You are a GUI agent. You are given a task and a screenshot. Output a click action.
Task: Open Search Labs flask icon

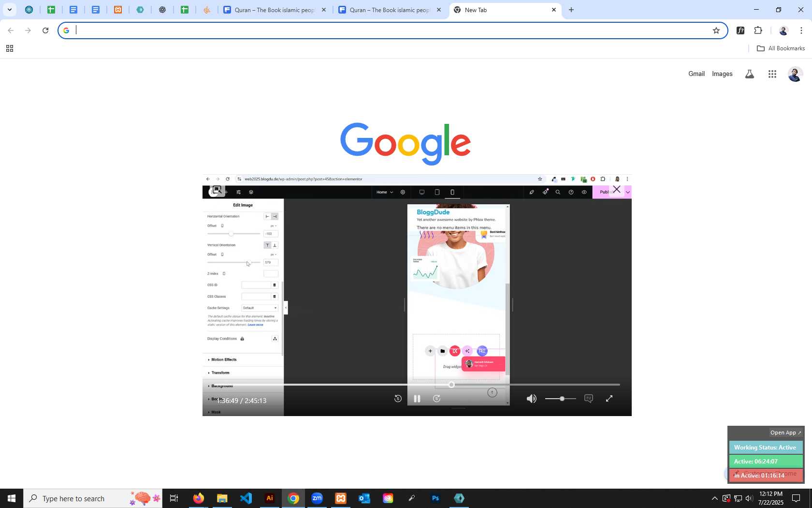(x=750, y=74)
